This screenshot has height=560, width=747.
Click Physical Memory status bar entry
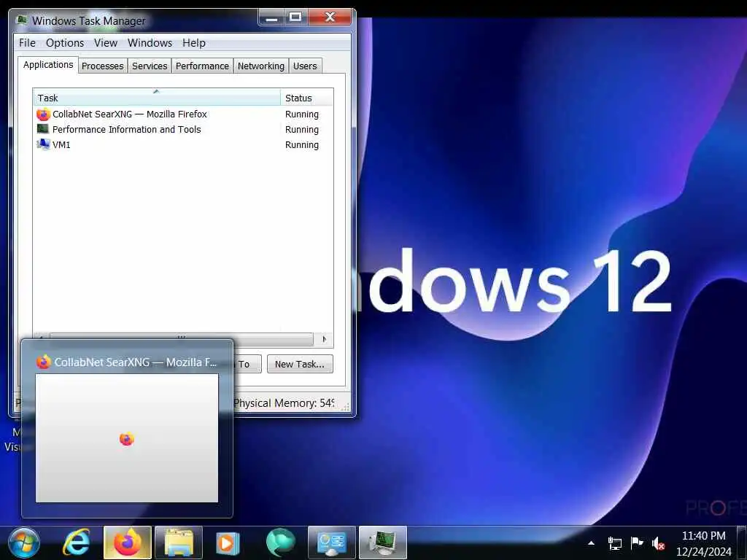pos(284,402)
